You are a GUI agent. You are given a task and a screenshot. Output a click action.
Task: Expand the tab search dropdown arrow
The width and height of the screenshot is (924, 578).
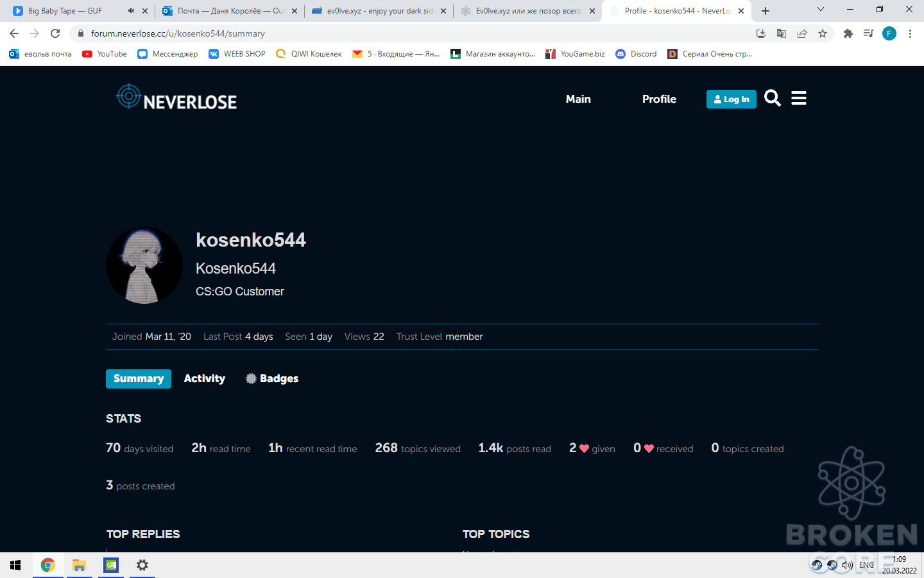click(821, 9)
